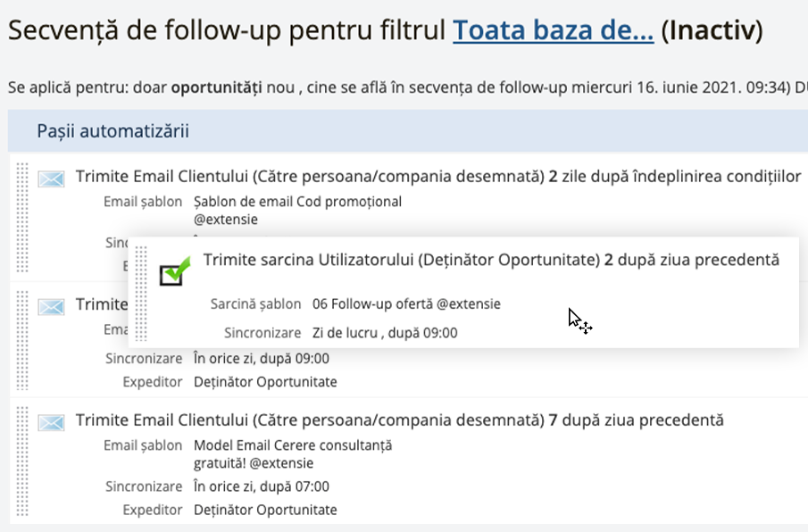Select the step 'Trimite Email Clientului' 7 după ziua precedentă
Screen dimensions: 808x532
click(399, 420)
